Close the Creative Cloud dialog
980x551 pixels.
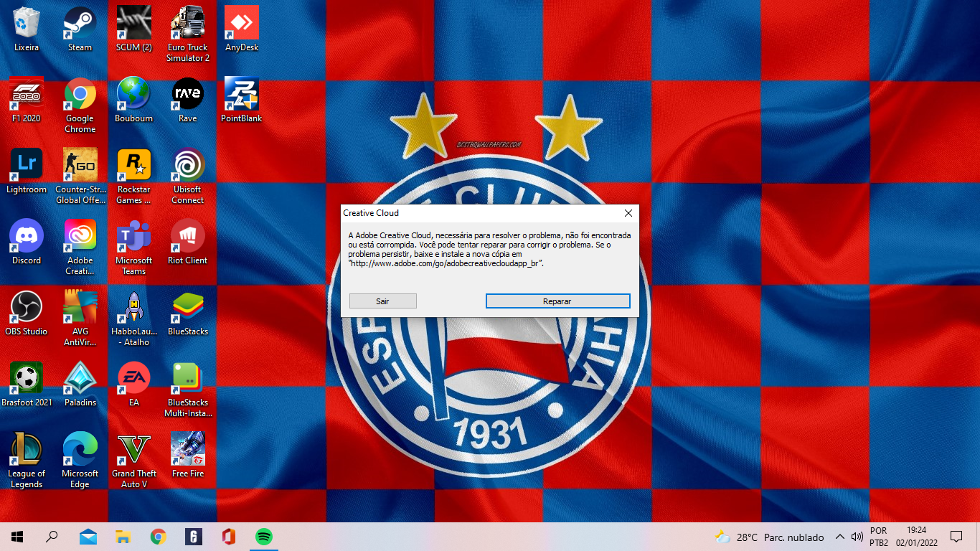click(x=628, y=213)
